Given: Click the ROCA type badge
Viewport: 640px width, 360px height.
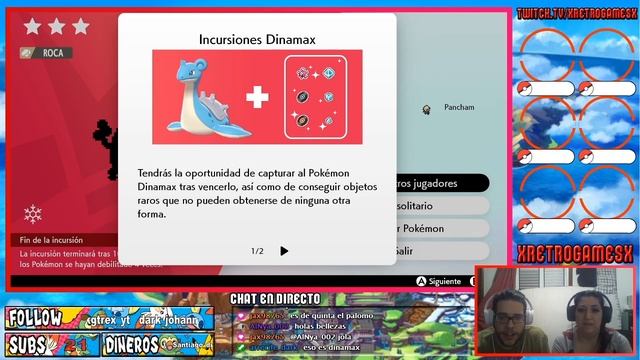Looking at the screenshot, I should click(46, 53).
